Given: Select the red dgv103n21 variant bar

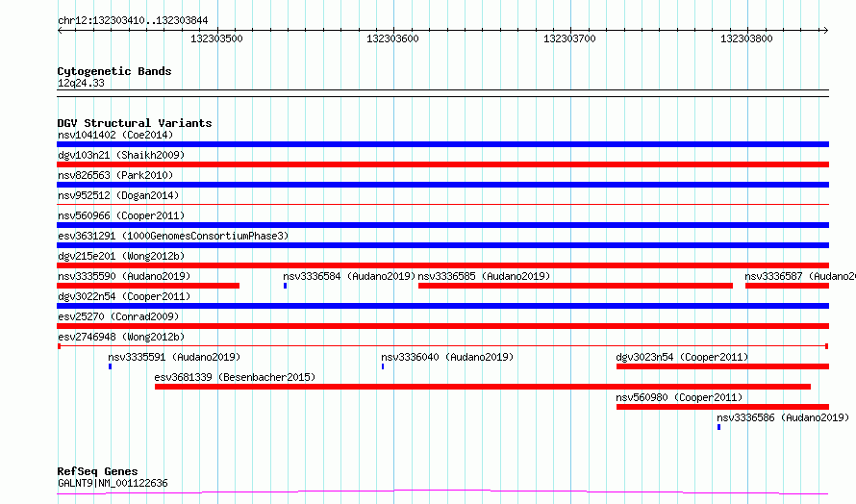Looking at the screenshot, I should [x=442, y=164].
